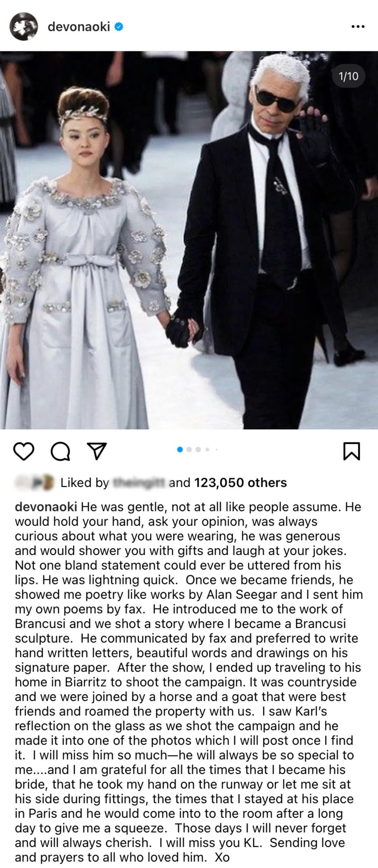The image size is (378, 868).
Task: Open the blurred username after Liked by
Action: 139,483
